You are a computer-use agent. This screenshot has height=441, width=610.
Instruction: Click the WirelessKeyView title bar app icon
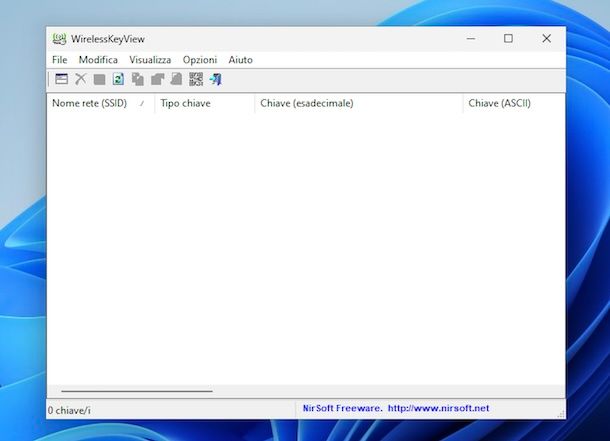[x=59, y=39]
